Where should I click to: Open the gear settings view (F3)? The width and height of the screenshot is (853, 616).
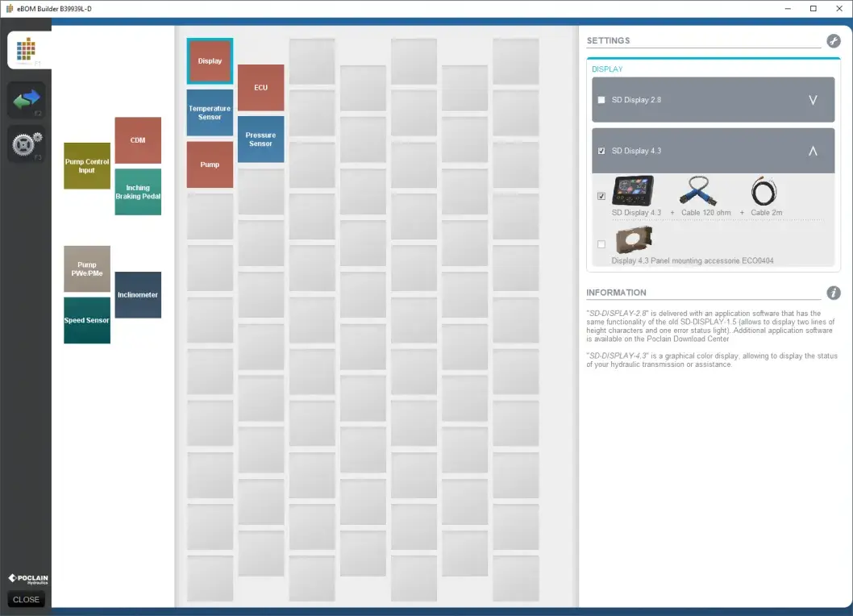pos(26,144)
